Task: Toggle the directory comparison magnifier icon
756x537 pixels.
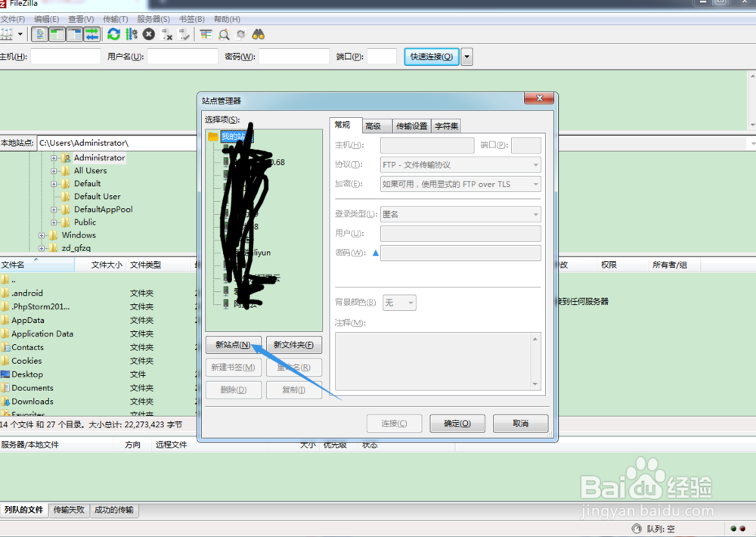Action: pyautogui.click(x=224, y=34)
